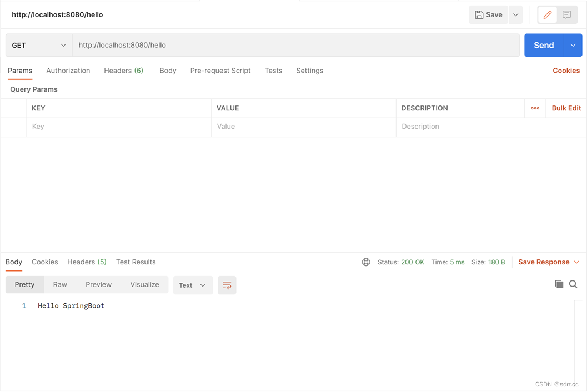Image resolution: width=587 pixels, height=392 pixels.
Task: Open the Tests tab
Action: coord(273,71)
